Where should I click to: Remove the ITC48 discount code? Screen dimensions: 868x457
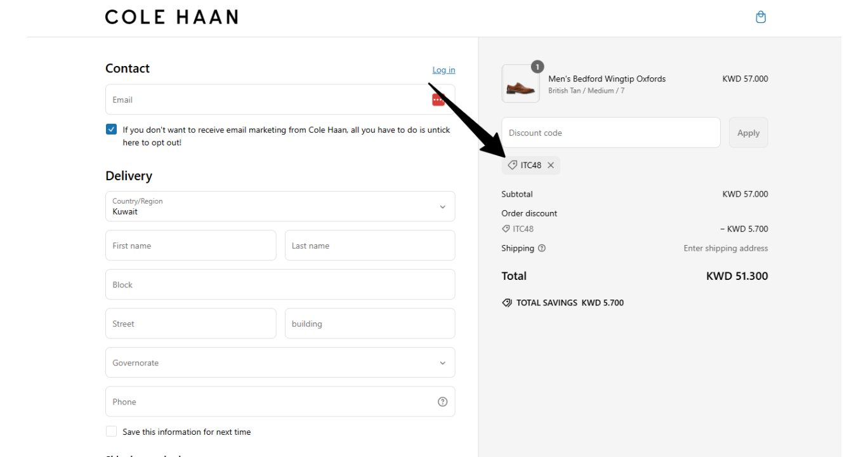coord(551,165)
